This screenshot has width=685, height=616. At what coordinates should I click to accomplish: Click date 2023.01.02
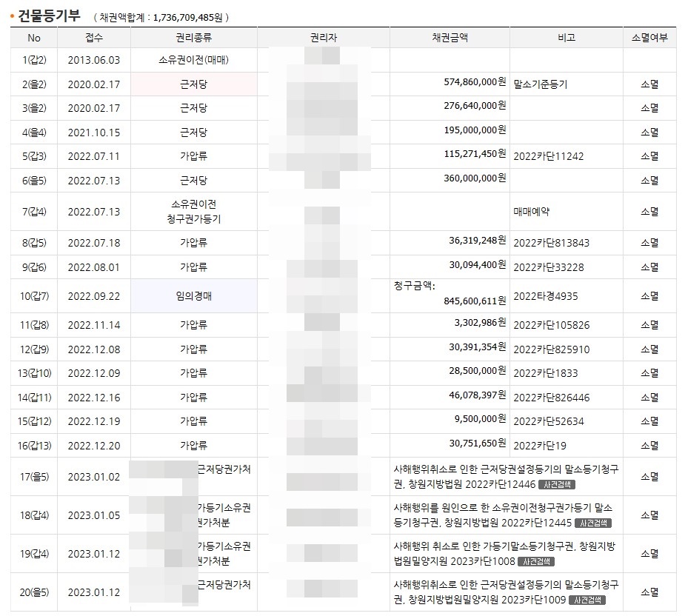(x=94, y=477)
